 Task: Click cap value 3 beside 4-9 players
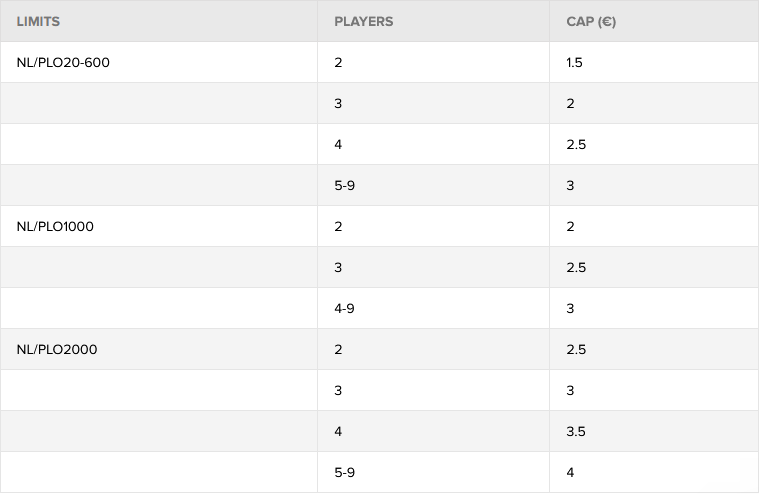coord(571,308)
